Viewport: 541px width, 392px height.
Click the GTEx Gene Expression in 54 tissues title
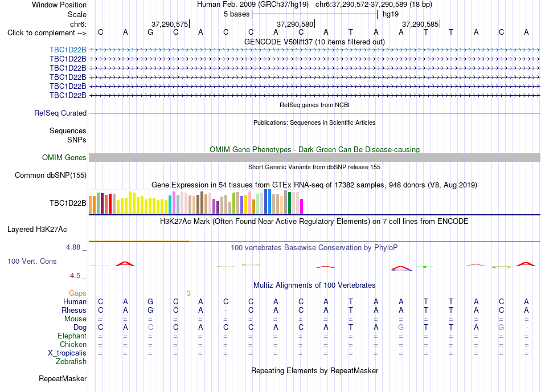point(314,185)
